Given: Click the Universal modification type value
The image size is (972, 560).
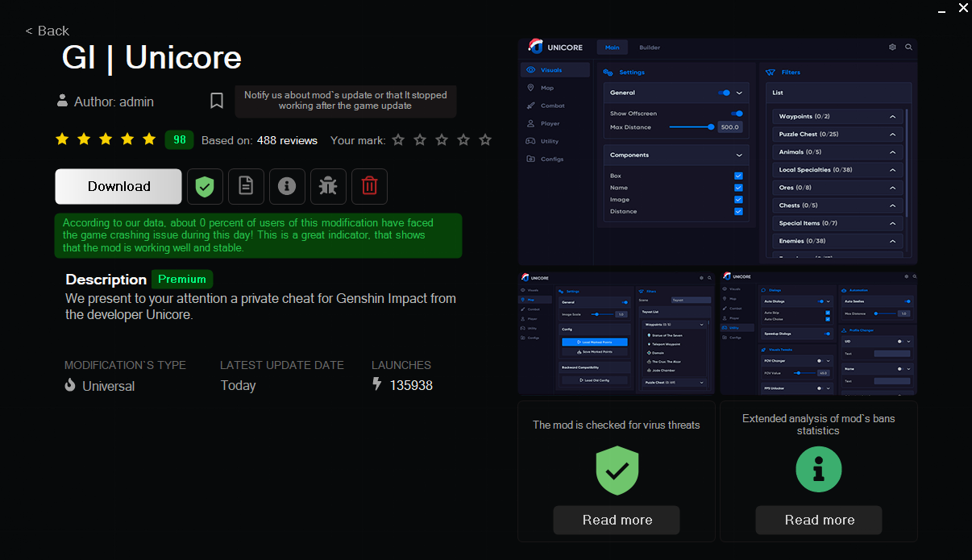Looking at the screenshot, I should (x=109, y=386).
